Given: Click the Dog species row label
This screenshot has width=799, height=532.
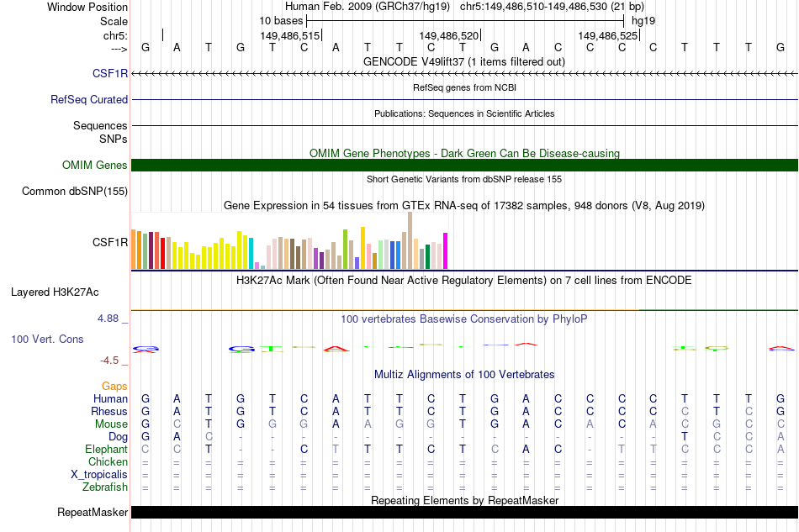Looking at the screenshot, I should coord(119,437).
